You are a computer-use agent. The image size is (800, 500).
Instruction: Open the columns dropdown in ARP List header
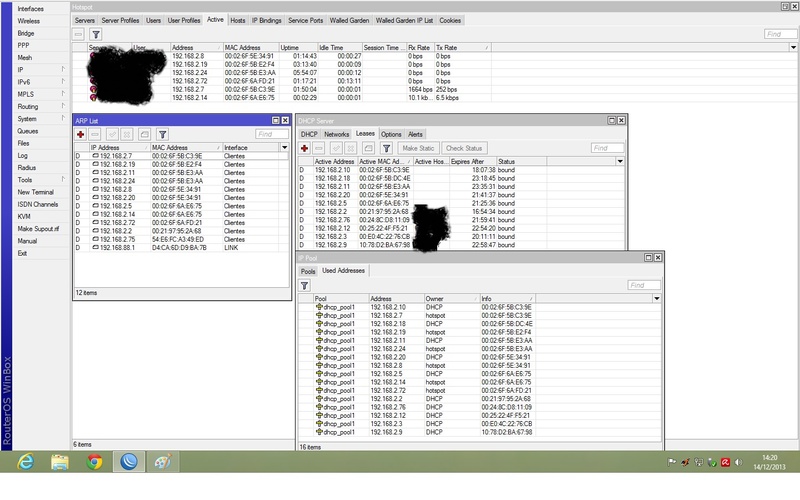(285, 147)
